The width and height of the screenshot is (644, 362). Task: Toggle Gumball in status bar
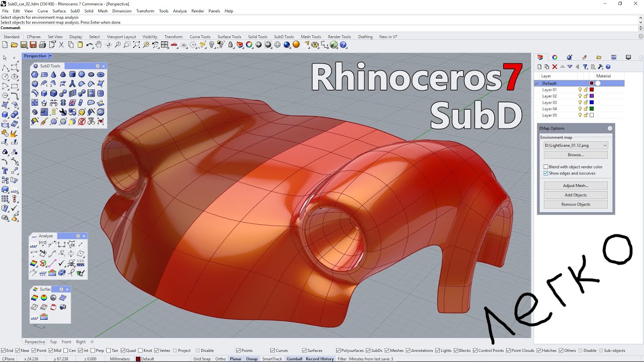tap(294, 359)
